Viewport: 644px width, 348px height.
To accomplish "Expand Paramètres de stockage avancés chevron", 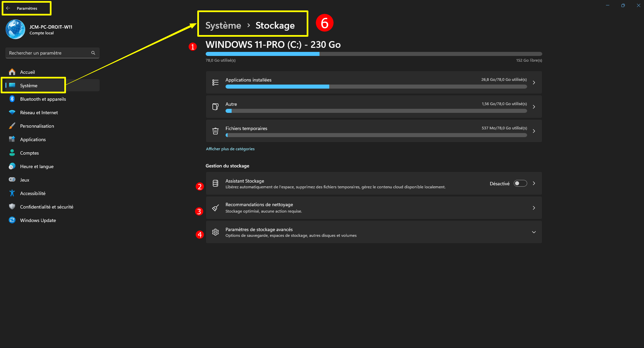I will (534, 232).
